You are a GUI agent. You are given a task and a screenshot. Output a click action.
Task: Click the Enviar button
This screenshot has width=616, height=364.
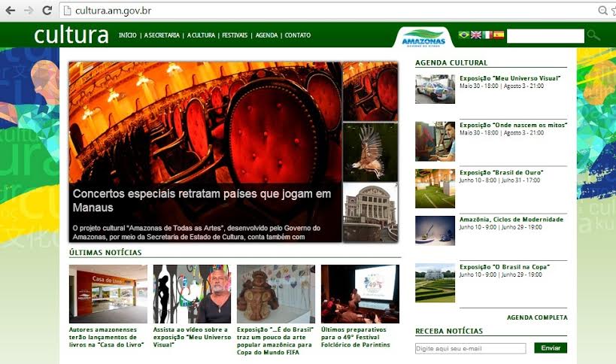(551, 348)
